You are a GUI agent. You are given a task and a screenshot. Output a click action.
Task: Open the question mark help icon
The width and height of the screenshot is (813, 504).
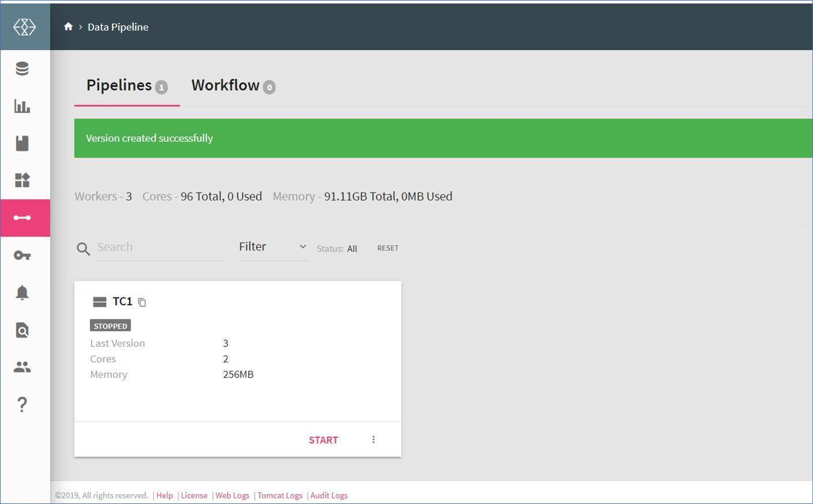point(22,404)
